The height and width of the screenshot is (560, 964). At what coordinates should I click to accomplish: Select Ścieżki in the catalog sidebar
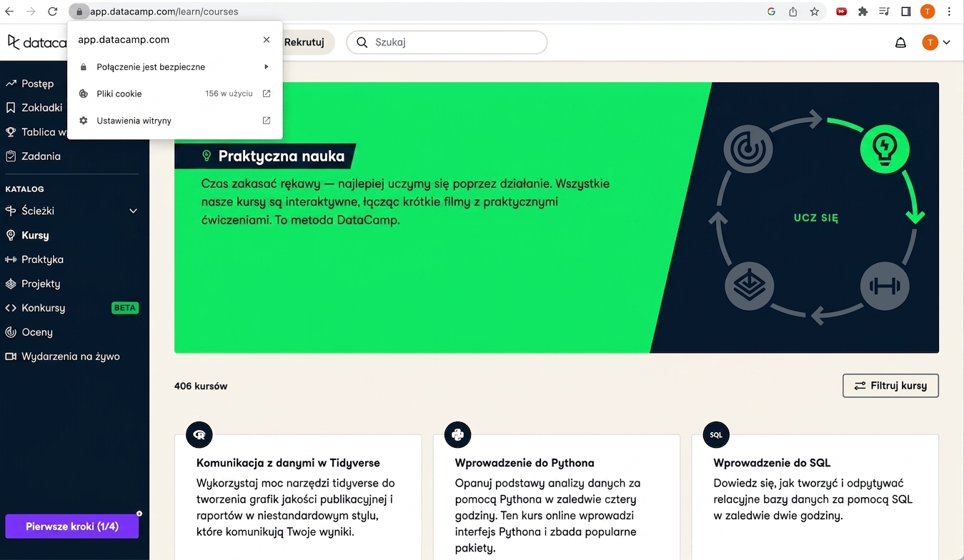(38, 211)
